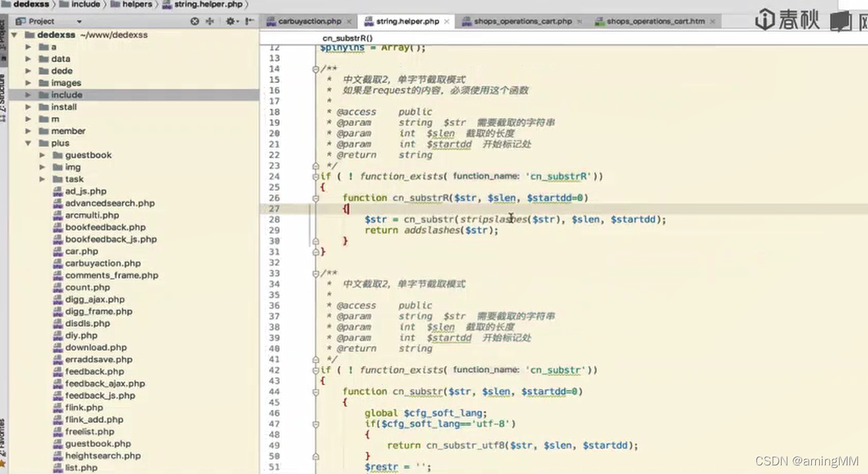The image size is (868, 474).
Task: Select feedback_ajax.php file
Action: pyautogui.click(x=105, y=383)
